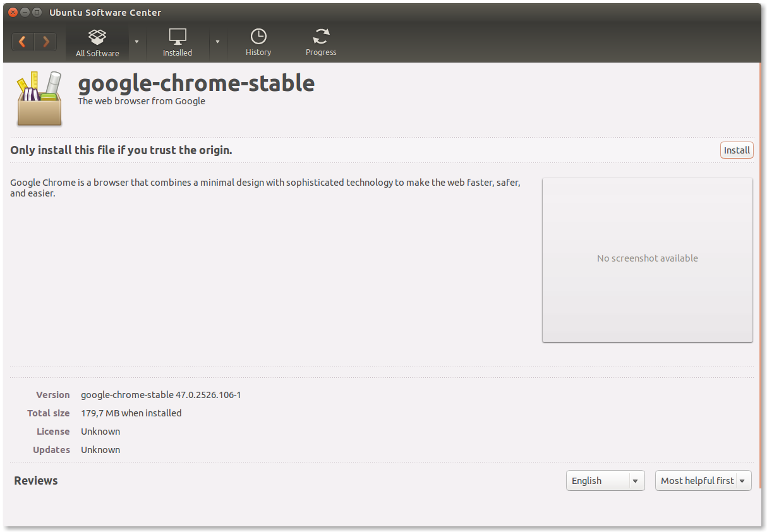Go back using the left navigation arrow
Image resolution: width=767 pixels, height=532 pixels.
pyautogui.click(x=23, y=41)
